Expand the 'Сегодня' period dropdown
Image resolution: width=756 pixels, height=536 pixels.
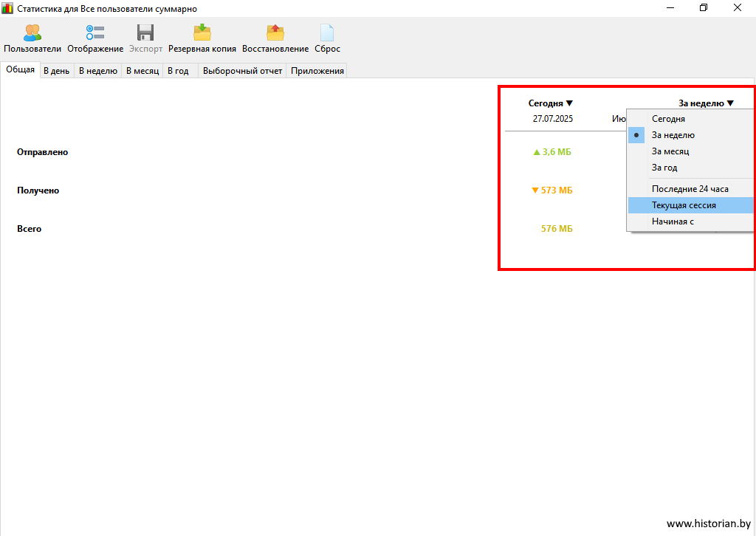551,103
